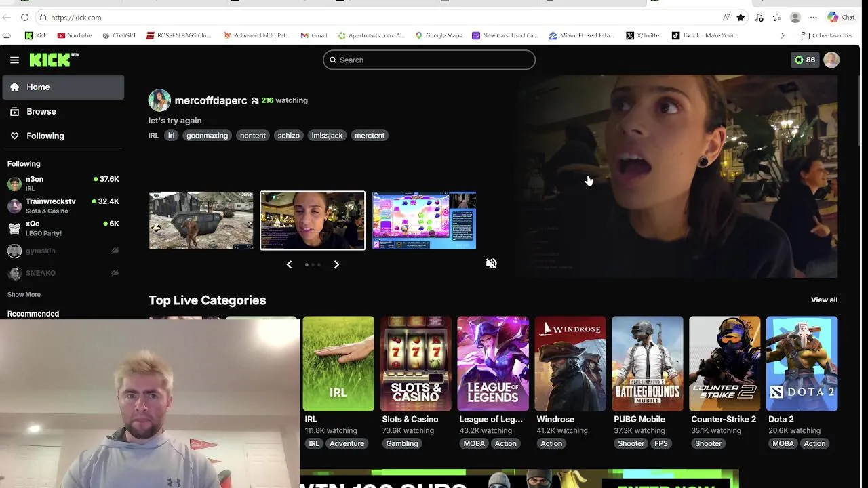868x488 pixels.
Task: Go to previous featured carousel slide
Action: 289,264
